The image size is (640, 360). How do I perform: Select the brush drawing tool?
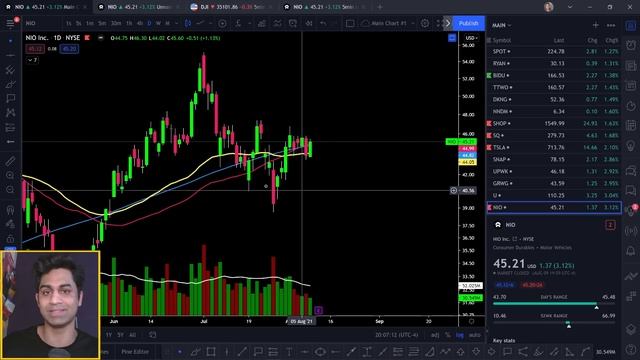coord(10,84)
